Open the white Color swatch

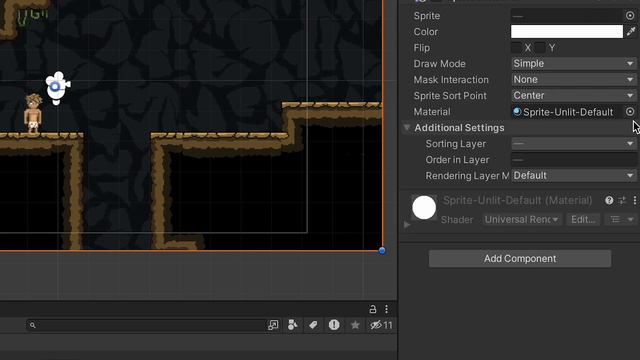(567, 31)
